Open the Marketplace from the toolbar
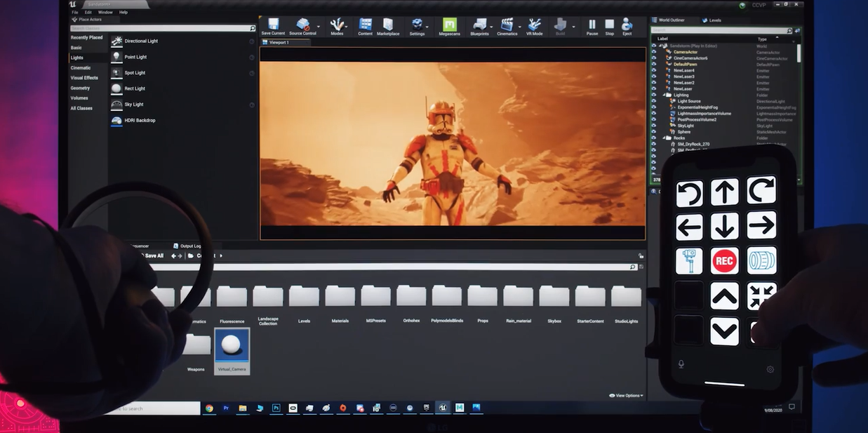The width and height of the screenshot is (868, 433). (388, 27)
